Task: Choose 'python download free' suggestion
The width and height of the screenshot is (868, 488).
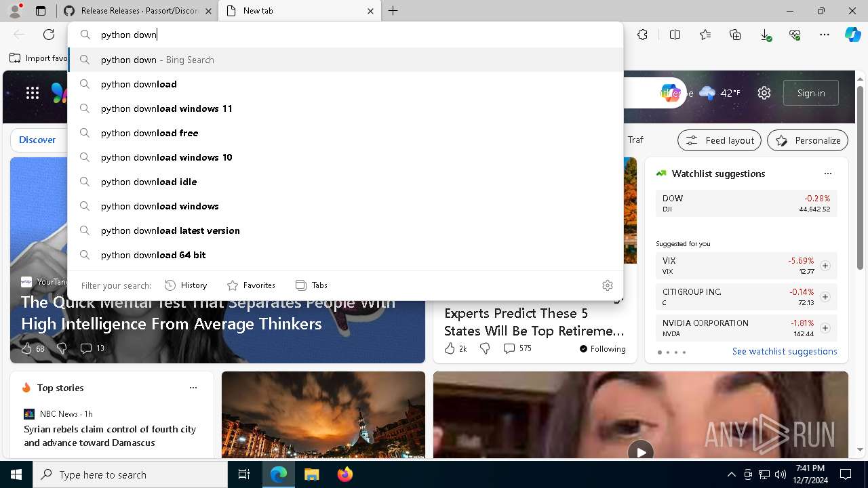Action: point(346,133)
